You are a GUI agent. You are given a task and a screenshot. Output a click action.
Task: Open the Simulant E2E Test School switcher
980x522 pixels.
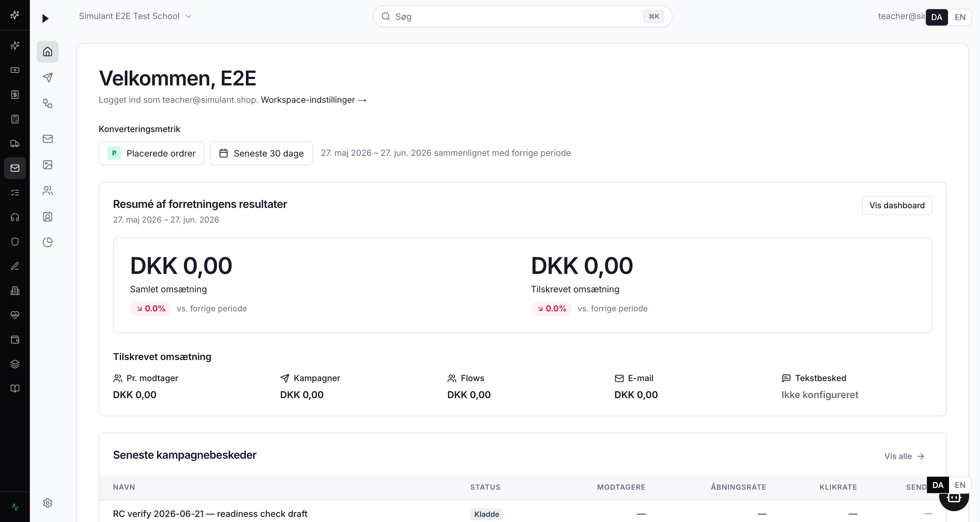tap(135, 16)
